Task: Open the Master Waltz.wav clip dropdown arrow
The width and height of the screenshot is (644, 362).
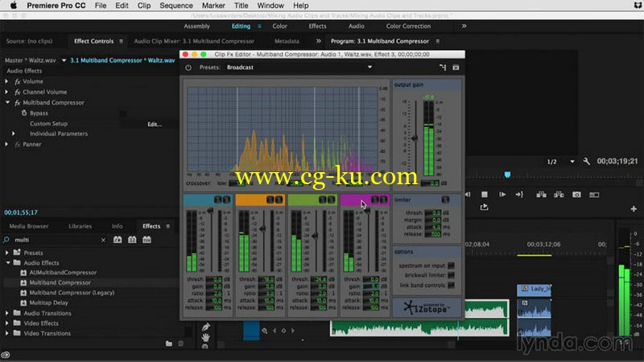Action: (64, 60)
